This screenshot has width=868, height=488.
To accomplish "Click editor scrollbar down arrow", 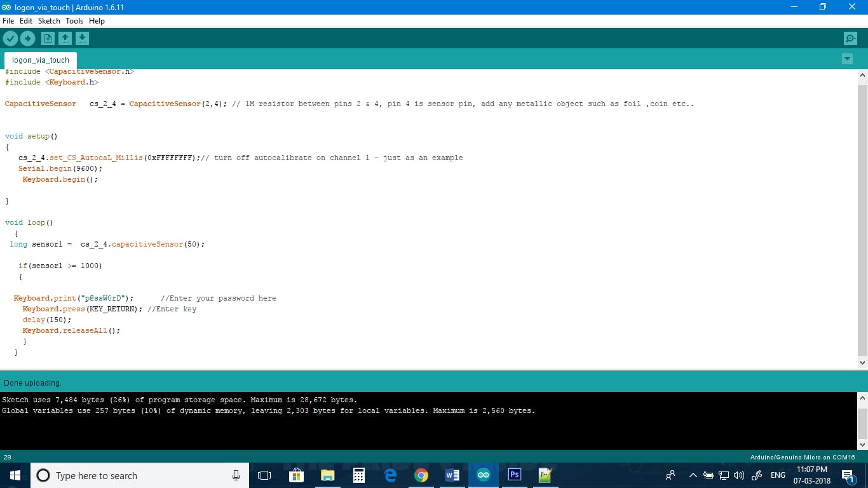I will [x=862, y=363].
